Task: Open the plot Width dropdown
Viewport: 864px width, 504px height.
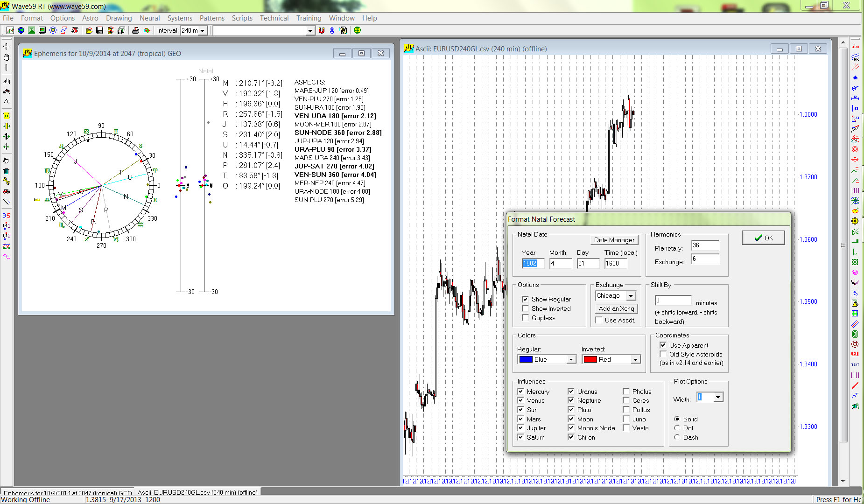Action: click(718, 397)
